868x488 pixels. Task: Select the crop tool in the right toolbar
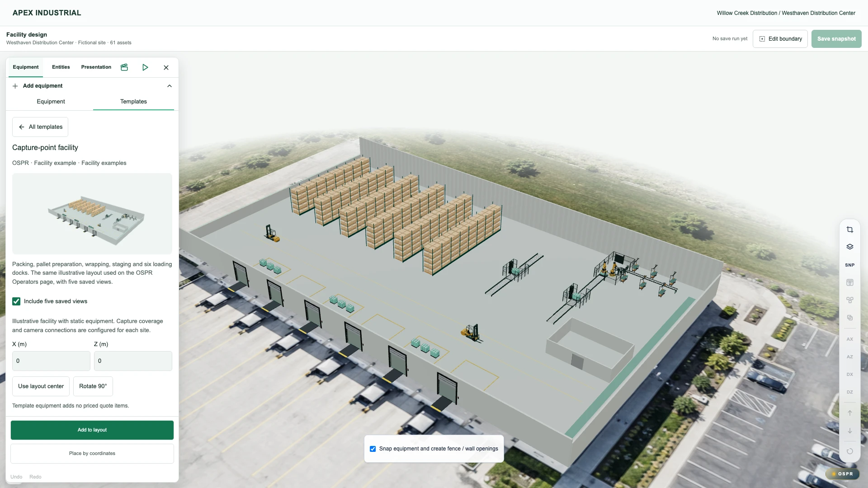[x=850, y=230]
